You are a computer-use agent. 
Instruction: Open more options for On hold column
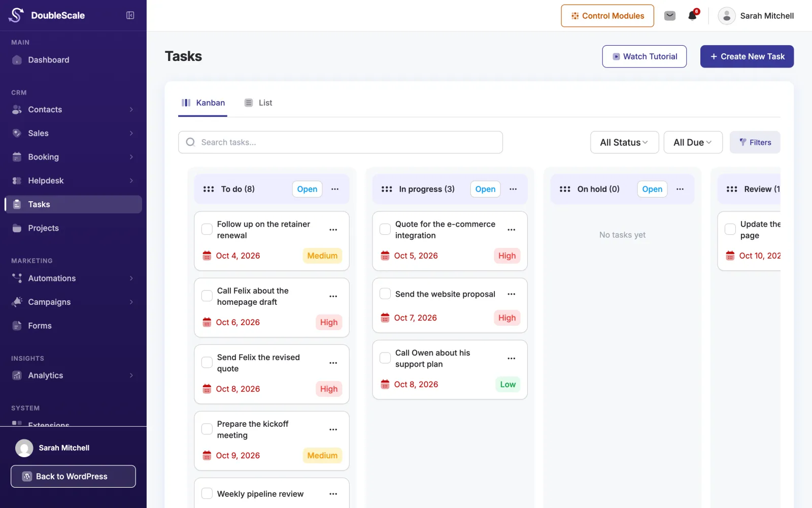[680, 189]
